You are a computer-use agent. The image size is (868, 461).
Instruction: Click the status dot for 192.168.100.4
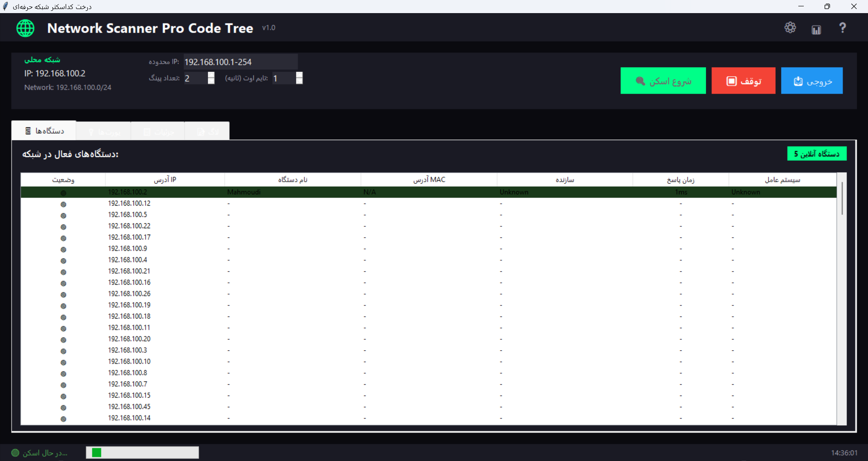pyautogui.click(x=63, y=261)
